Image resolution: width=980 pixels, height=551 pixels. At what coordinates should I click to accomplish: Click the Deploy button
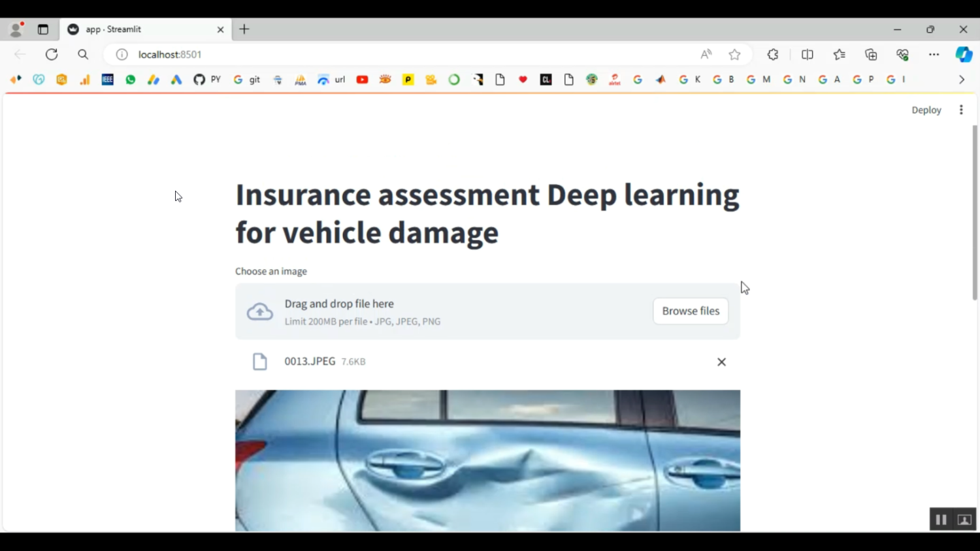[x=926, y=110]
